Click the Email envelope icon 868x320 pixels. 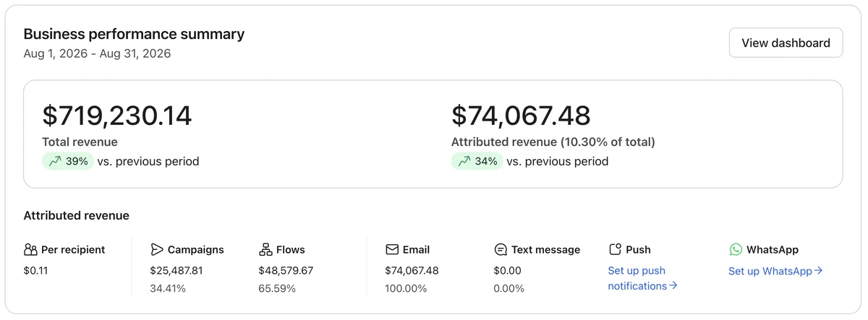pos(392,249)
